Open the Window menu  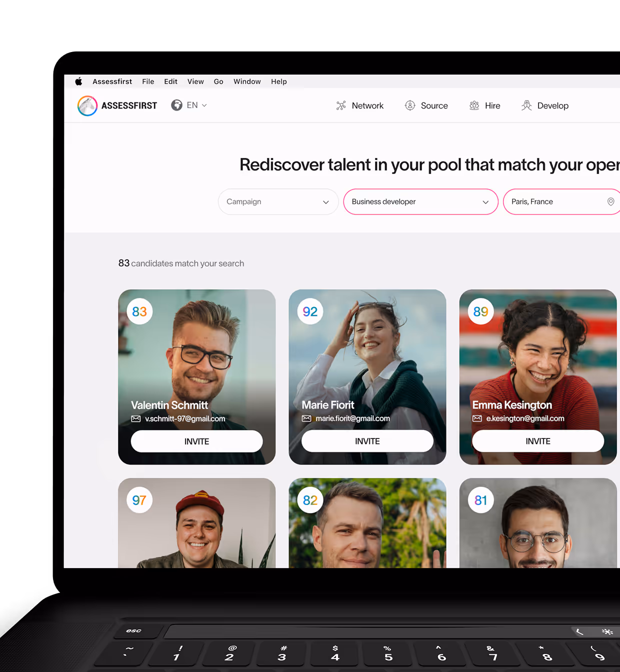(x=247, y=81)
